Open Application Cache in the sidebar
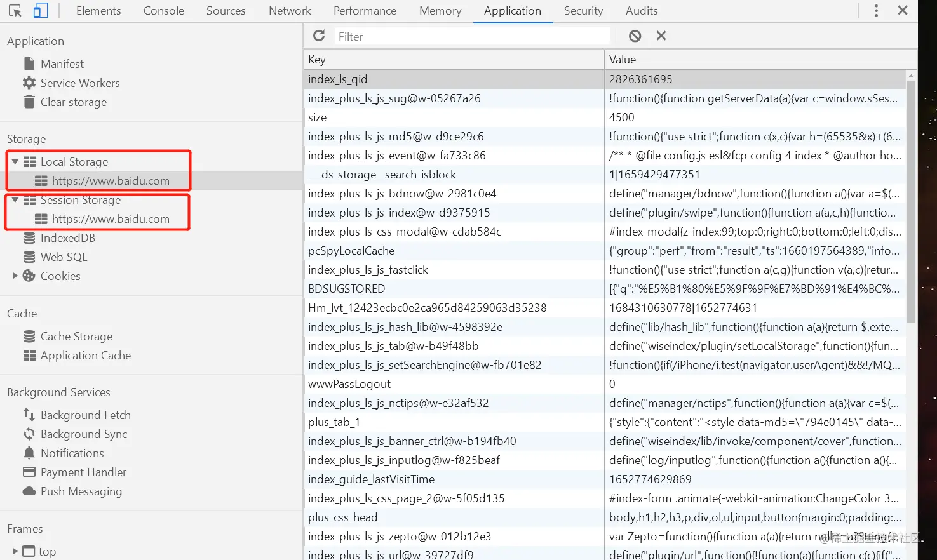 (86, 356)
